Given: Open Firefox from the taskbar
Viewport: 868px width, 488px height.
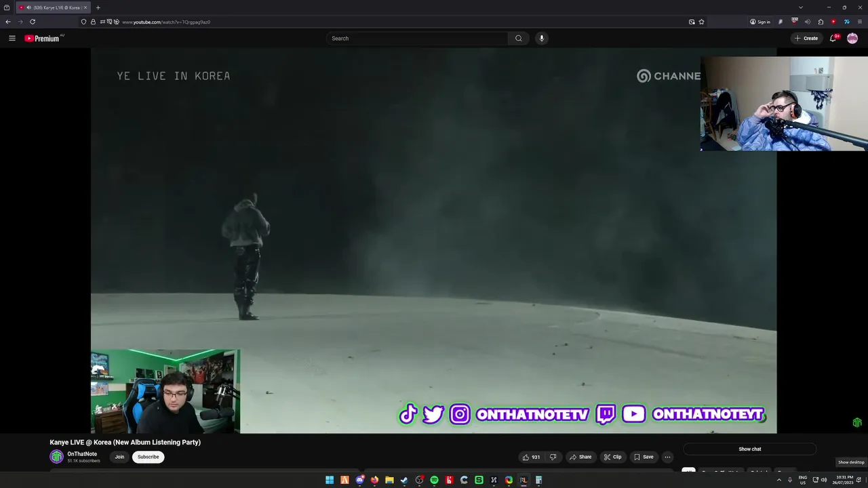Looking at the screenshot, I should [x=374, y=480].
